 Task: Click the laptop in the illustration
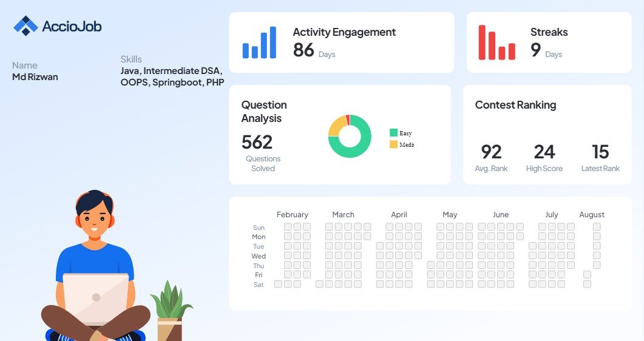tap(96, 299)
